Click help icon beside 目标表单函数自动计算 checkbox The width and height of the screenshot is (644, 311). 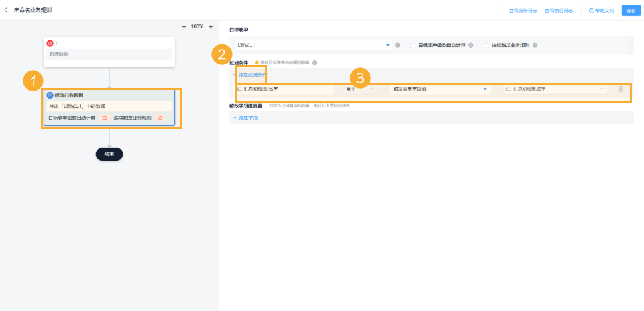click(471, 45)
